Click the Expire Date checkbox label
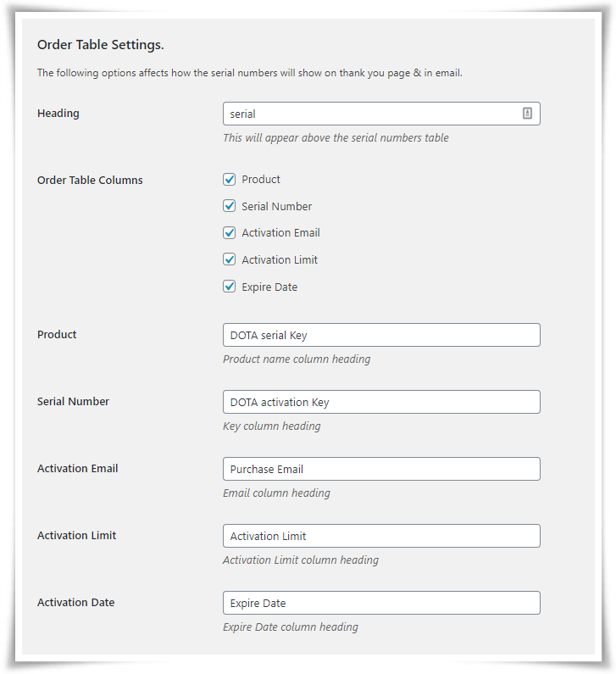The height and width of the screenshot is (674, 616). (269, 287)
